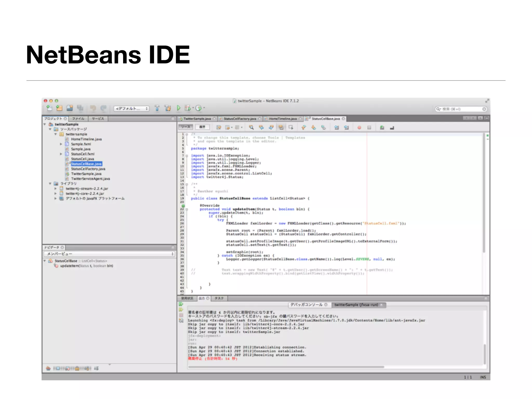Click the Last Edit icon in editor toolbar
This screenshot has width=532, height=399.
pyautogui.click(x=219, y=127)
